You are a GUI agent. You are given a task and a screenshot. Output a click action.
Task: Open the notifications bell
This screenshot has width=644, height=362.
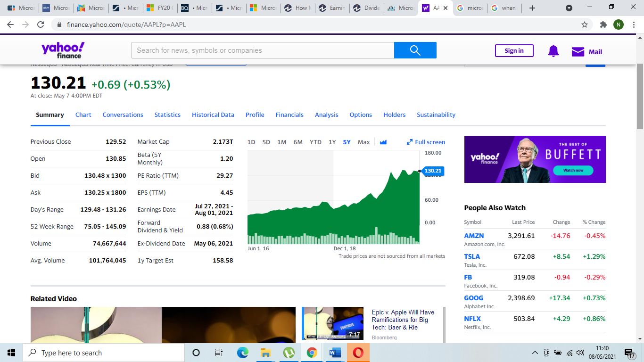click(x=553, y=51)
